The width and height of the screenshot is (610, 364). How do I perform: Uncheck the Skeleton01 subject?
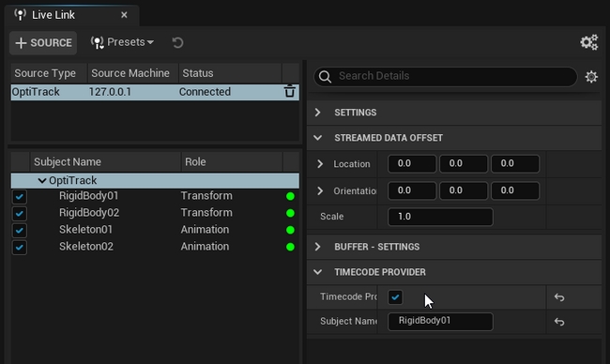click(x=20, y=231)
